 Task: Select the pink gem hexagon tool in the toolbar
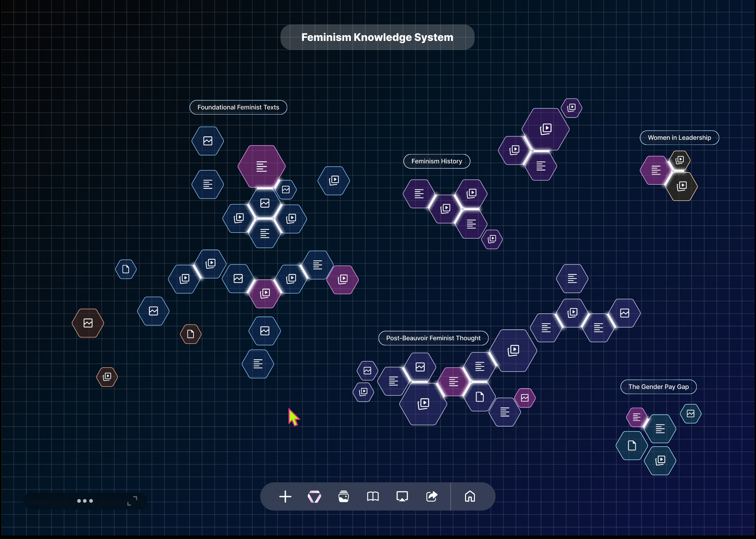[x=314, y=497]
